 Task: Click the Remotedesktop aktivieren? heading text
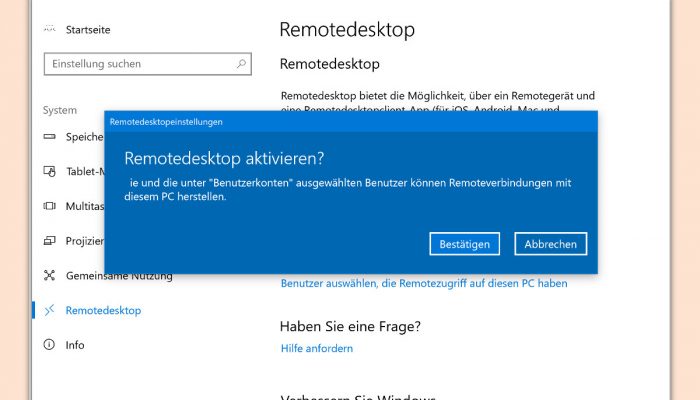tap(224, 158)
